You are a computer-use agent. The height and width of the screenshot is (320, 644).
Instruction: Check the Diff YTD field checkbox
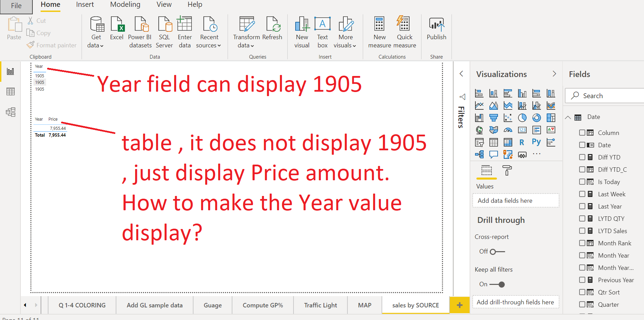[582, 157]
